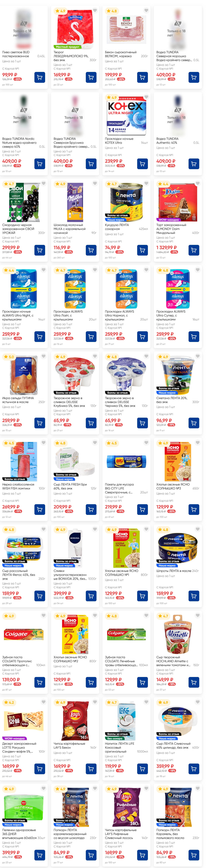This screenshot has height=868, width=207.
Task: Add KOTEX Ultra night pads to cart
Action: (x=142, y=164)
